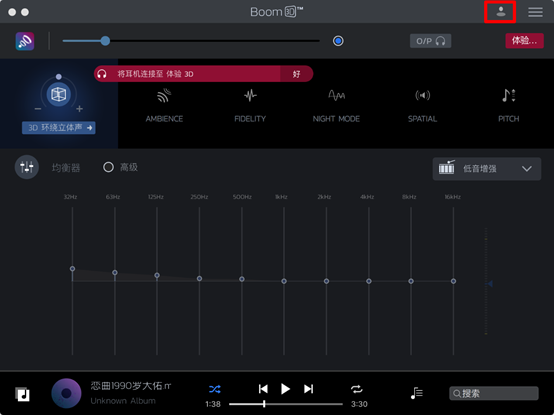Select the O/P headphones output button
Image resolution: width=554 pixels, height=415 pixels.
point(430,41)
